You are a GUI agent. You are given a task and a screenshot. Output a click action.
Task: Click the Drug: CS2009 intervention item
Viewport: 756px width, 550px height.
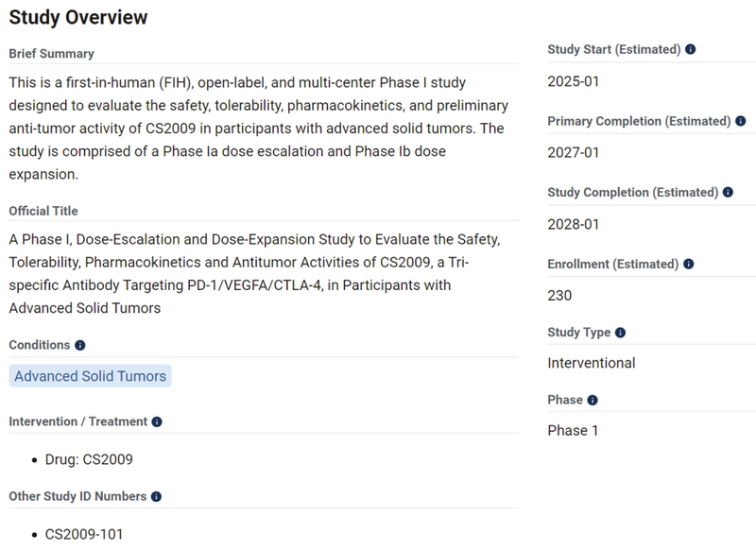pyautogui.click(x=89, y=460)
